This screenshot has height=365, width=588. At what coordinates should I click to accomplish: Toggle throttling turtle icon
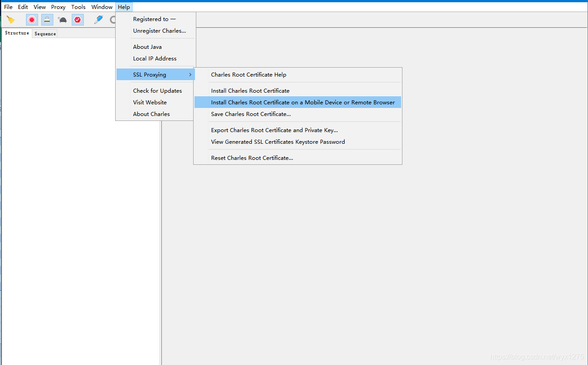coord(62,20)
